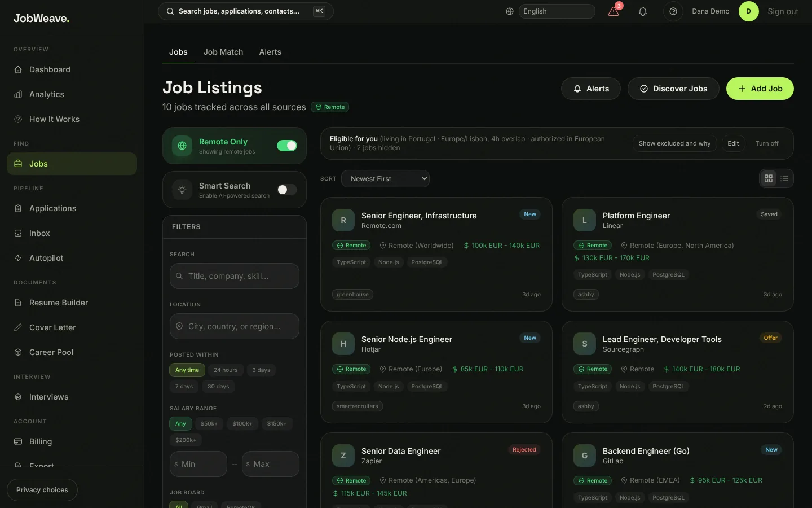The image size is (812, 508).
Task: Open the Newest First sort dropdown
Action: [385, 179]
